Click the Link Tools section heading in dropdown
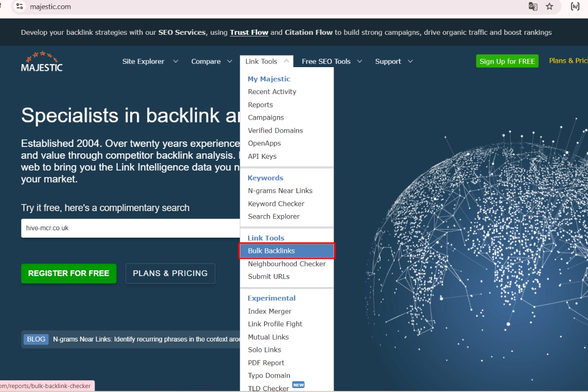 266,238
